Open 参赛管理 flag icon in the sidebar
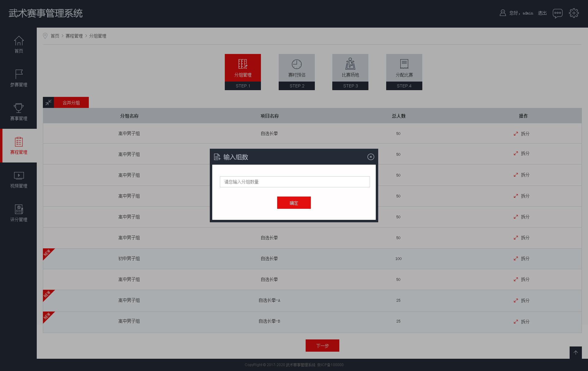This screenshot has height=371, width=588. (19, 75)
